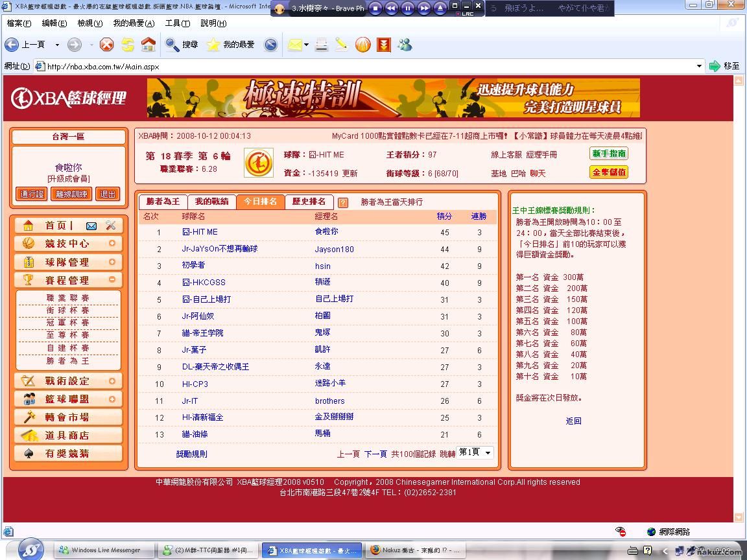This screenshot has width=747, height=560.
Task: Click the team logo badge icon
Action: 259,163
